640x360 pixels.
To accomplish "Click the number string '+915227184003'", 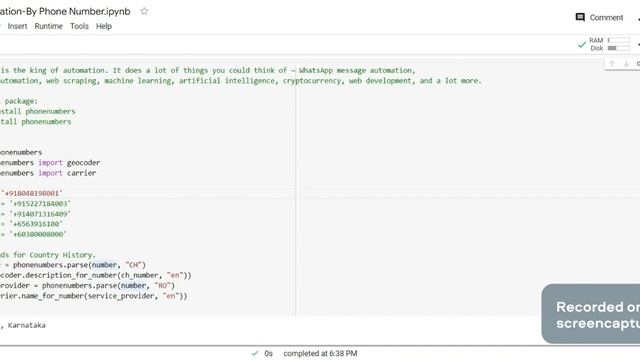I will [x=40, y=203].
